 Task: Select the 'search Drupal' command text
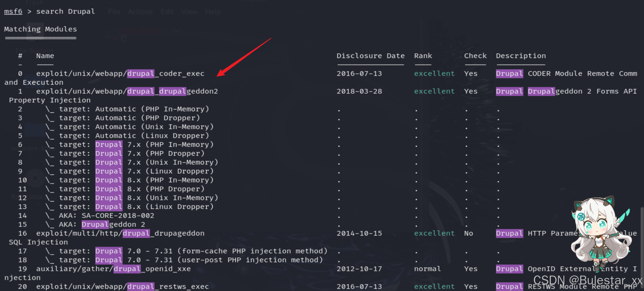[x=66, y=12]
